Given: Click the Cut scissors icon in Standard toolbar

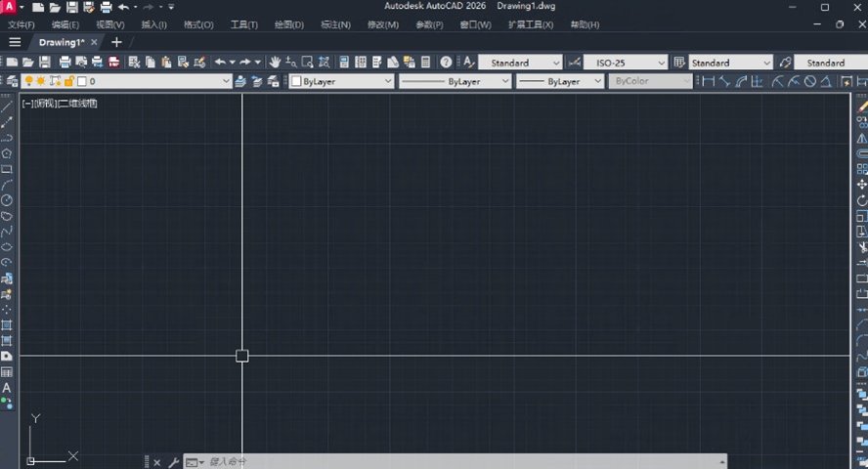Looking at the screenshot, I should coord(134,63).
